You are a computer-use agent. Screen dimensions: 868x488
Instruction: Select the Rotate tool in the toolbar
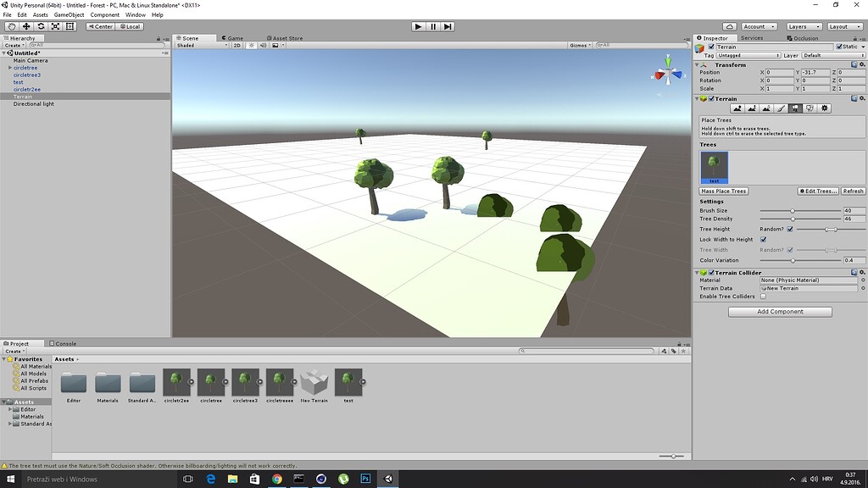click(x=41, y=26)
